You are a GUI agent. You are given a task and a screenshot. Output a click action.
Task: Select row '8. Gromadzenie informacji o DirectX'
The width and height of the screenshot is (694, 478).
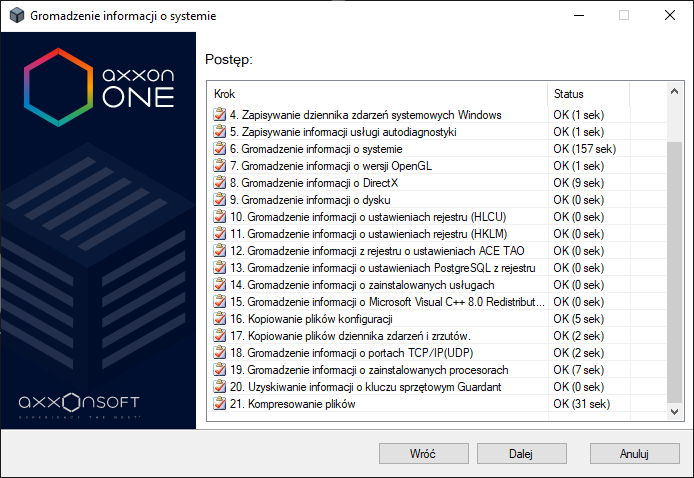point(436,182)
